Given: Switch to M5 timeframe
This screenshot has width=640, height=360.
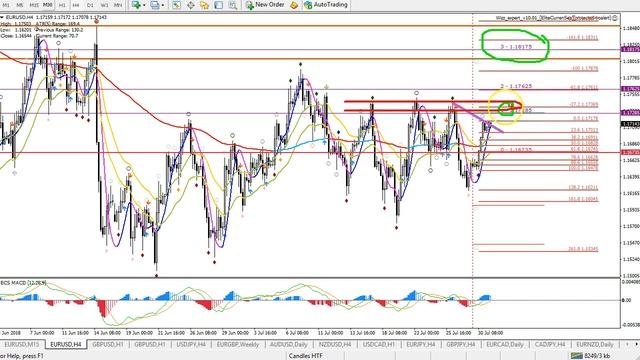Looking at the screenshot, I should (x=20, y=5).
